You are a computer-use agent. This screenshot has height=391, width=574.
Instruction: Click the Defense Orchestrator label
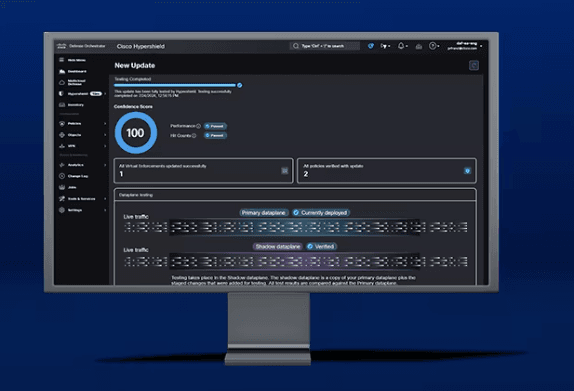point(87,46)
